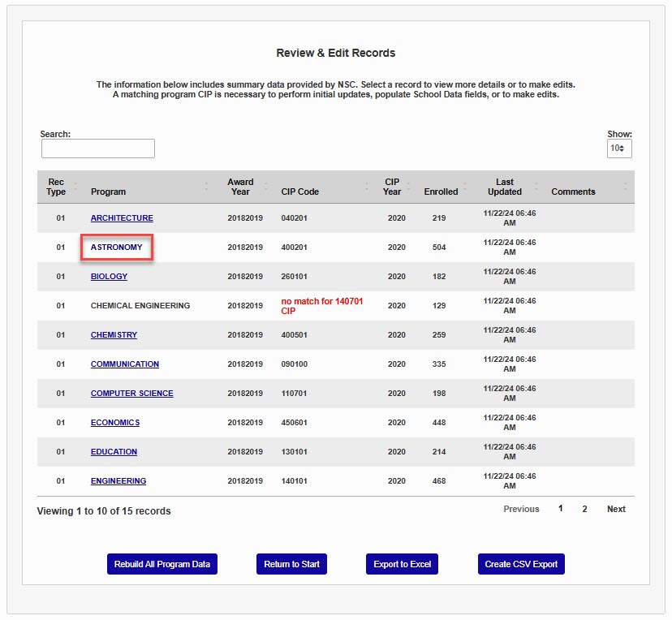Go to page 2 of records
Viewport: 672px width, 620px height.
[584, 510]
